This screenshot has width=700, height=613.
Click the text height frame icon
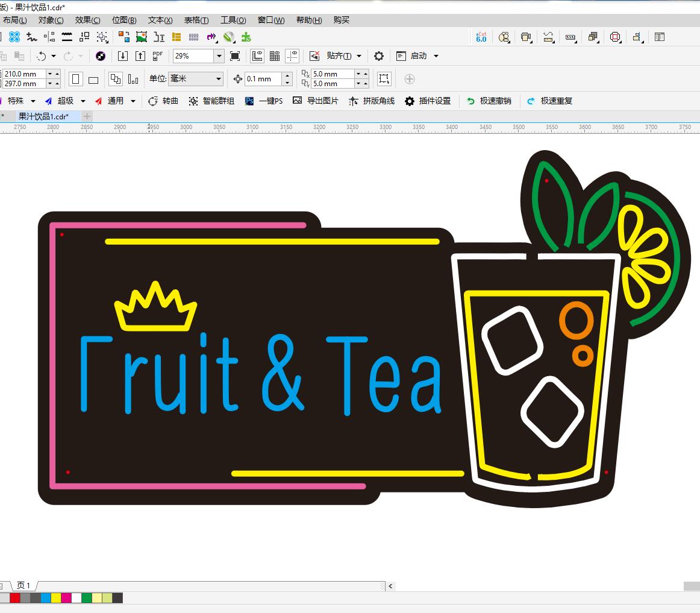point(159,37)
